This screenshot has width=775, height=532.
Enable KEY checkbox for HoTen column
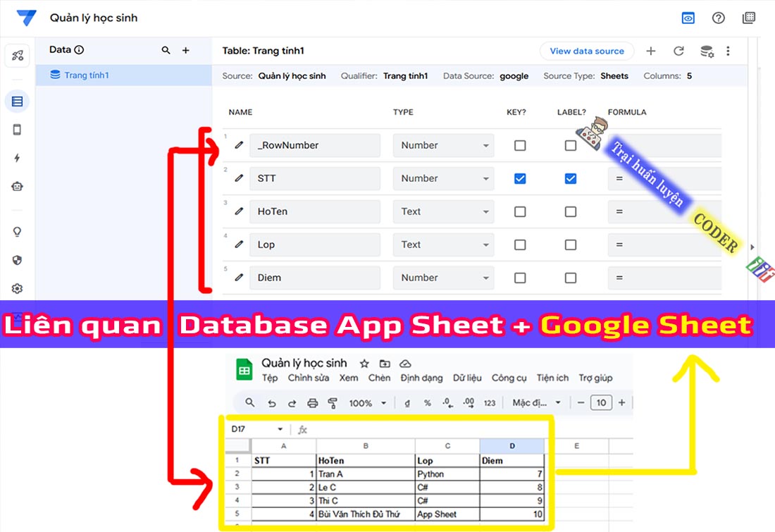520,211
